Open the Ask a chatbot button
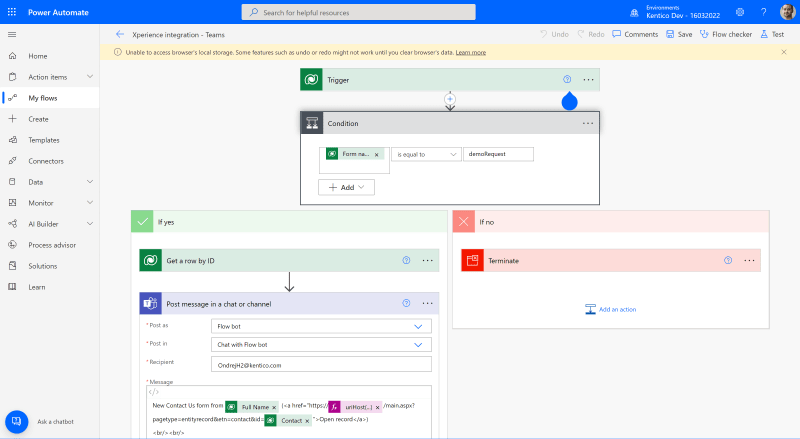The height and width of the screenshot is (439, 800). pos(16,422)
